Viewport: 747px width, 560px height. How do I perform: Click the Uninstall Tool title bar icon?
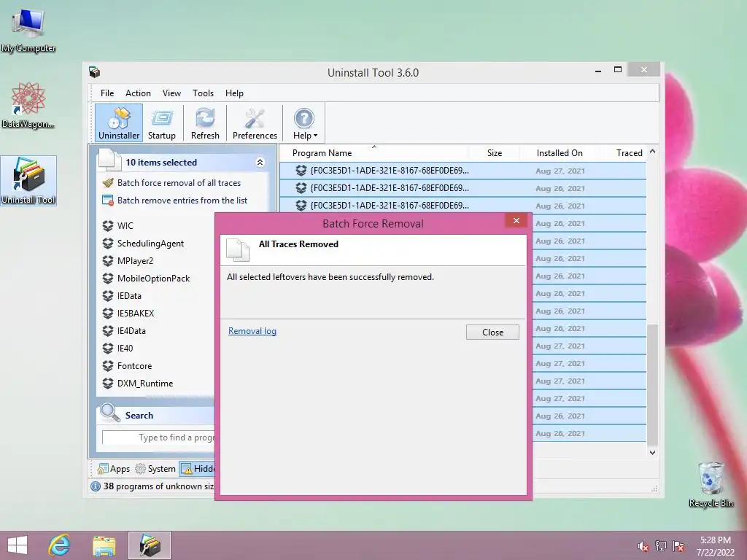click(94, 72)
